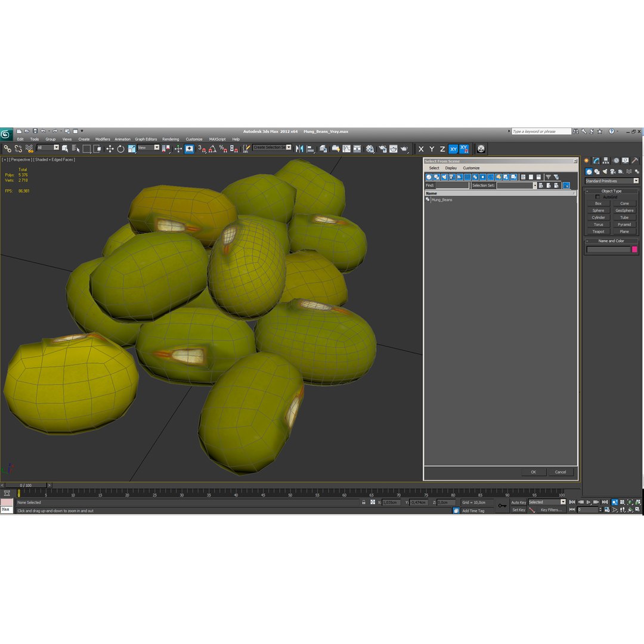This screenshot has width=644, height=644.
Task: Choose the Select and Scale tool
Action: pos(131,148)
